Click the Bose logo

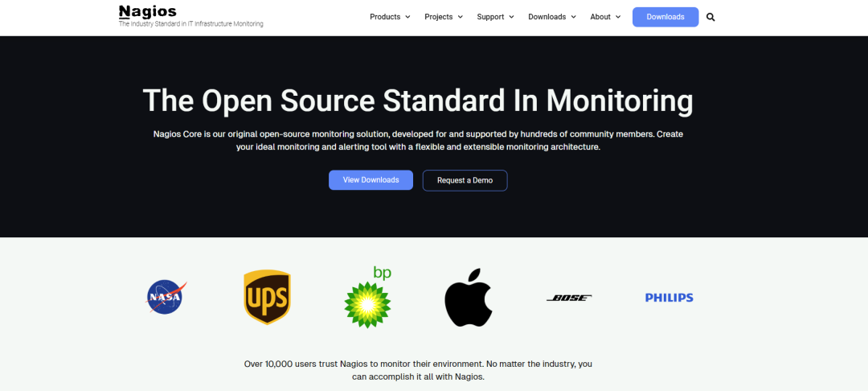tap(569, 298)
